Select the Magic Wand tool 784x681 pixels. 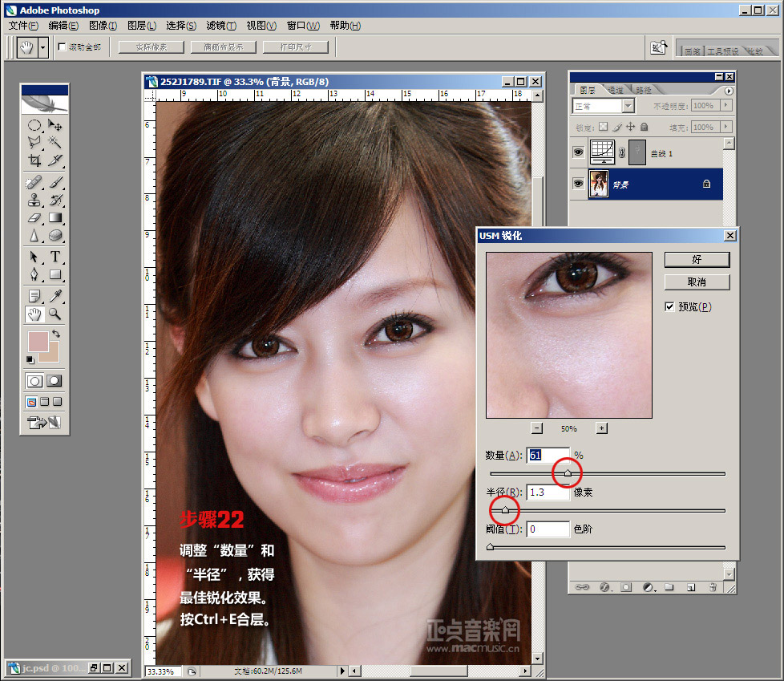pyautogui.click(x=55, y=142)
